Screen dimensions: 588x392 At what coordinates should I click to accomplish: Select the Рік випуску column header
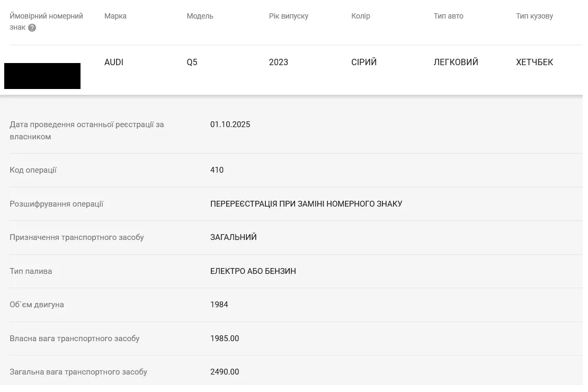click(288, 16)
